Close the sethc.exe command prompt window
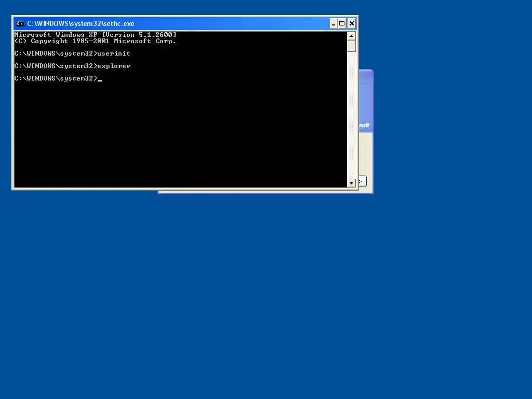The image size is (532, 399). point(352,23)
